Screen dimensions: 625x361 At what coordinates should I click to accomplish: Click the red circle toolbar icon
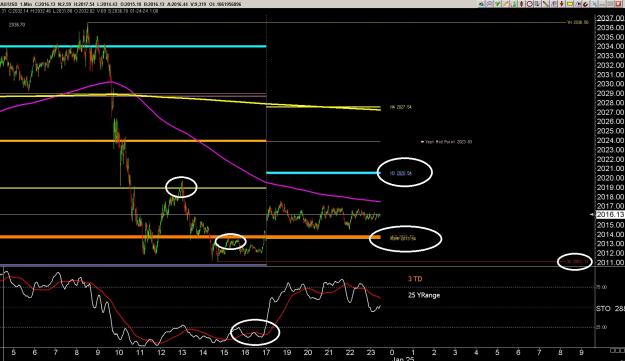click(529, 4)
